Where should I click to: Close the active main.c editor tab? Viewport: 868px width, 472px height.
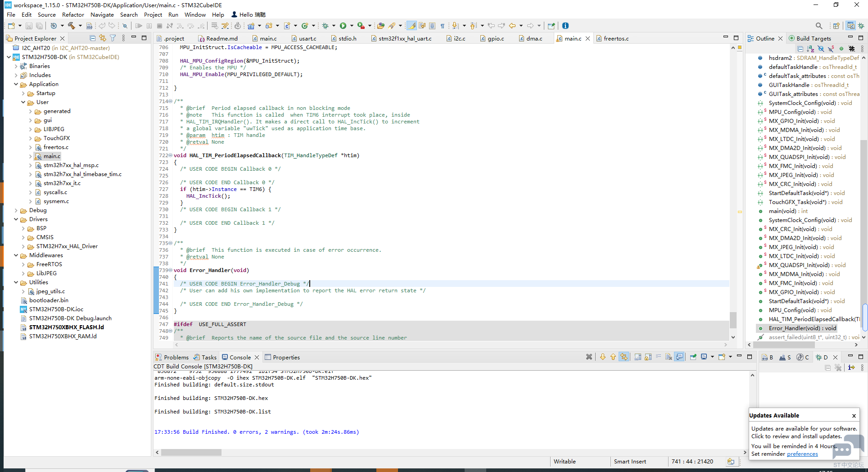[x=588, y=39]
